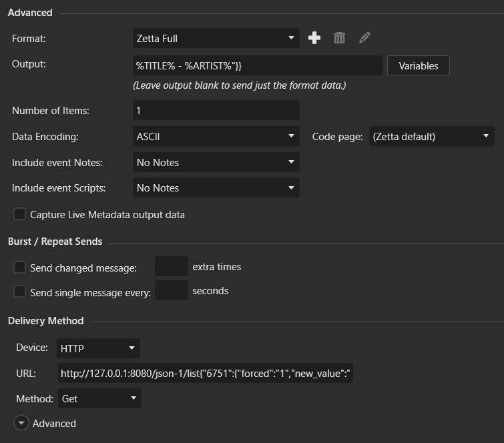The height and width of the screenshot is (443, 504).
Task: Expand the Code page dropdown
Action: [431, 137]
